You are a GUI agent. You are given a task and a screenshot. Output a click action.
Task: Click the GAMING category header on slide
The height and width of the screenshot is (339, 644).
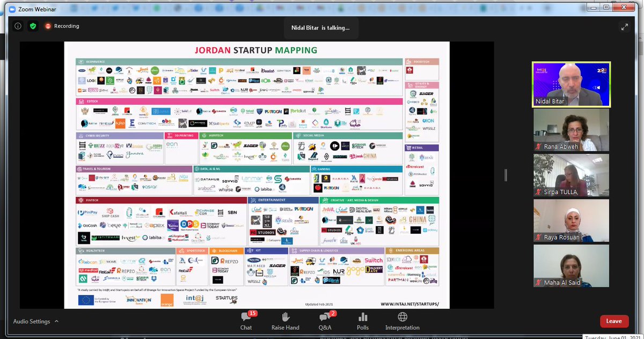click(356, 168)
